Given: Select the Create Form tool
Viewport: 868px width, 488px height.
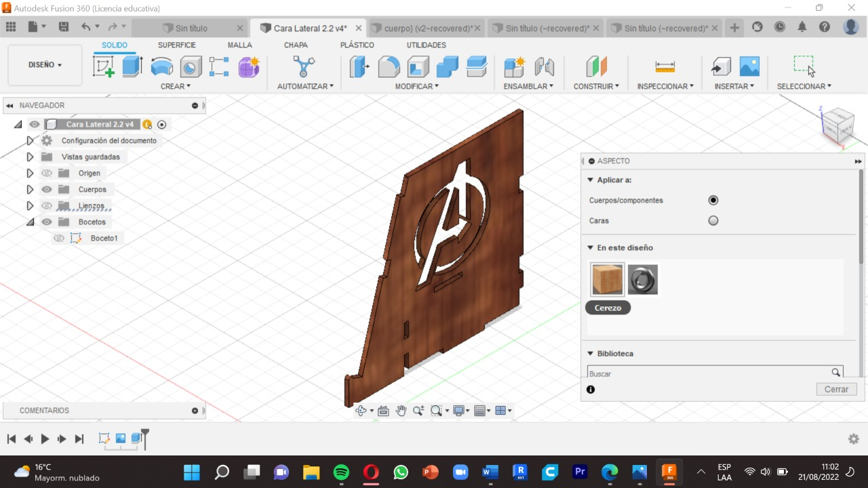Looking at the screenshot, I should [x=249, y=66].
